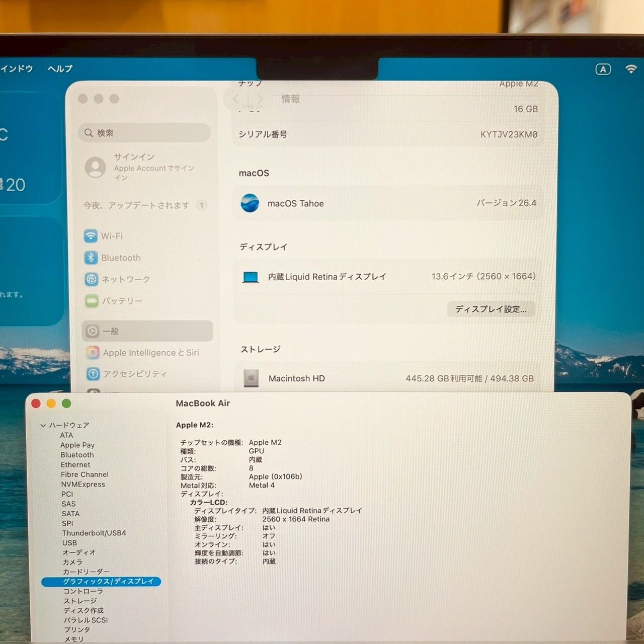Click the Metal 4 value
This screenshot has height=644, width=644.
pos(262,486)
